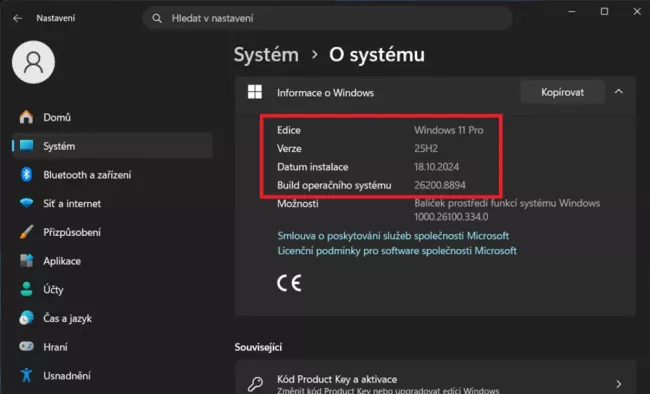Open Licenční podmínky pro software link
Image resolution: width=650 pixels, height=394 pixels.
click(397, 251)
